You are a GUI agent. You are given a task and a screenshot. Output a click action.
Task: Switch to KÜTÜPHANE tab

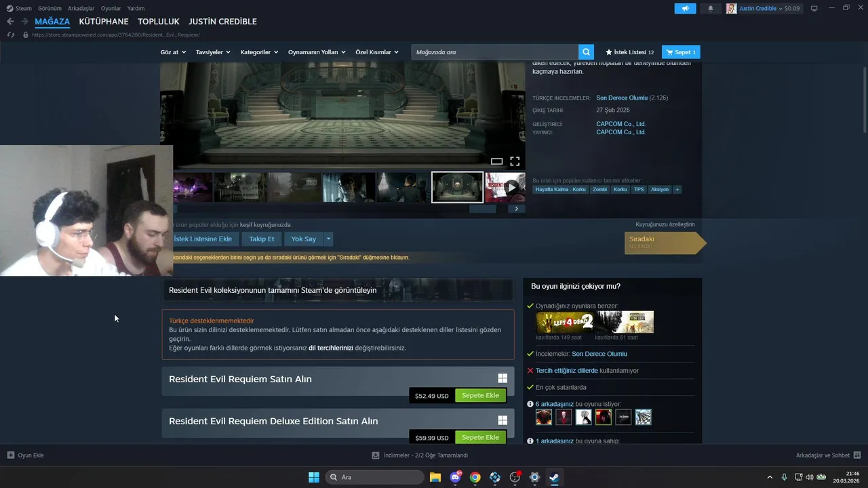pos(104,22)
